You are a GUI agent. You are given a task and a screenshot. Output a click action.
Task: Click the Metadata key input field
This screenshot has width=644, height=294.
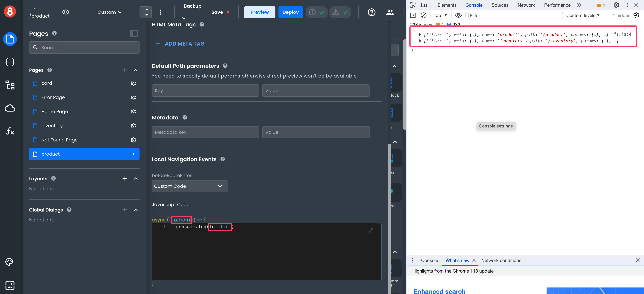[x=205, y=132]
